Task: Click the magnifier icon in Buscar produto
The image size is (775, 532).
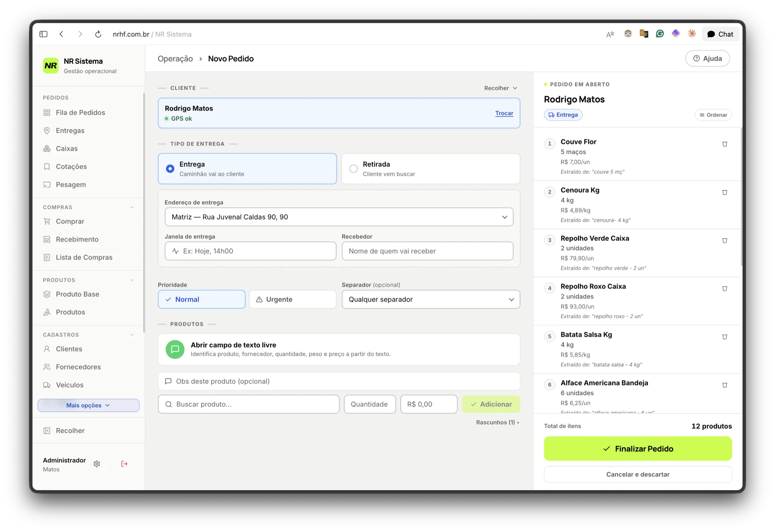Action: 169,404
